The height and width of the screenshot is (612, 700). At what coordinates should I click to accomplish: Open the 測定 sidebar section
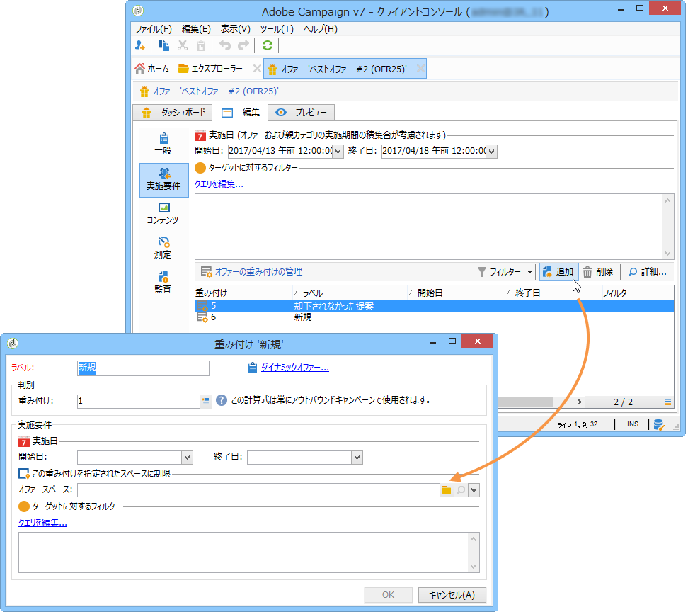tap(163, 249)
